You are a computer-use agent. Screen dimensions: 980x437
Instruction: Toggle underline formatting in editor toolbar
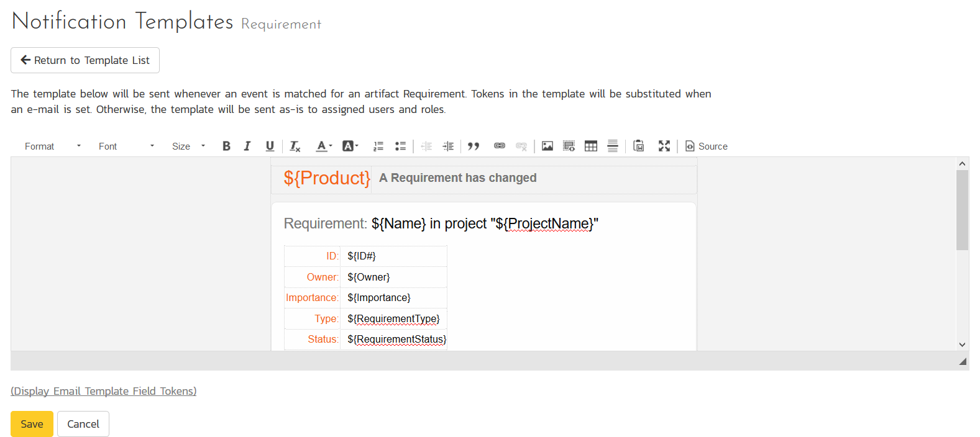tap(270, 146)
